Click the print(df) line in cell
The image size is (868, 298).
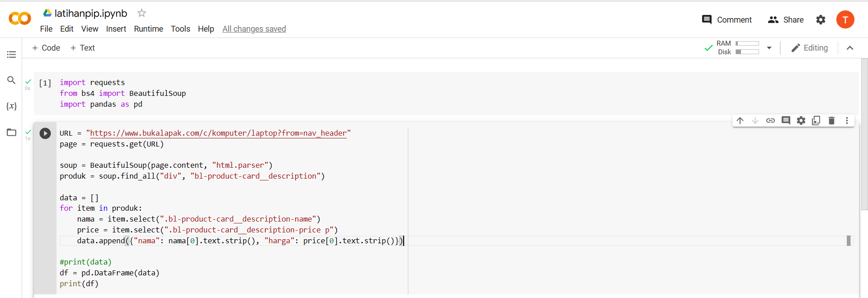(79, 284)
